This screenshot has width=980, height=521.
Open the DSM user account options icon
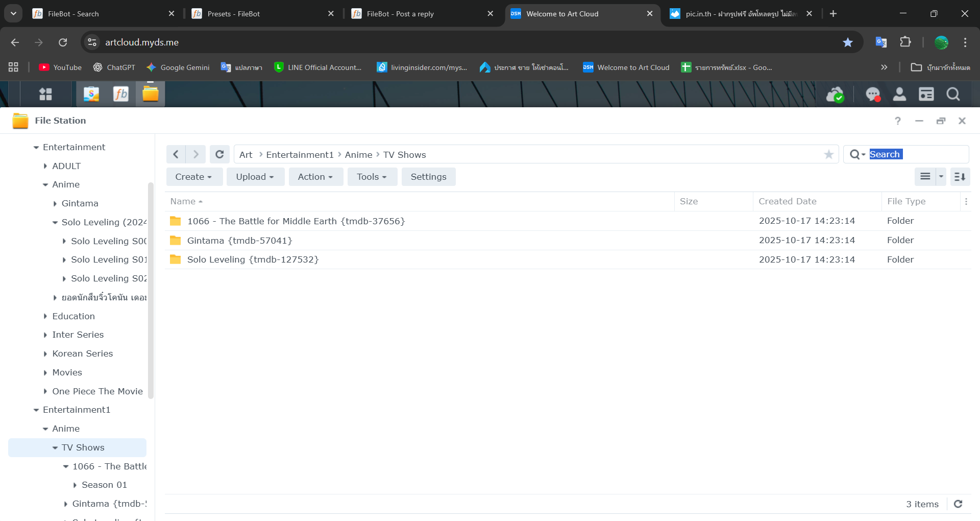899,94
